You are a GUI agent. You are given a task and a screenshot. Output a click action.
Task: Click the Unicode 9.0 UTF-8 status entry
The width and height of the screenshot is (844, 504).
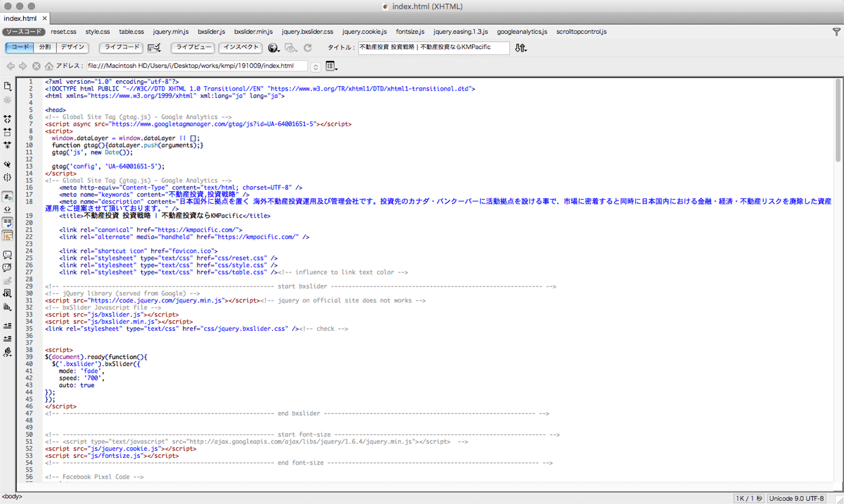(796, 498)
